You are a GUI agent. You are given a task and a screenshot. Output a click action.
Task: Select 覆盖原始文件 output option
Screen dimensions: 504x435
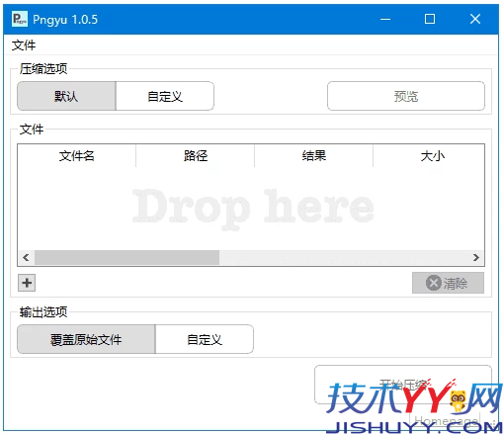click(86, 339)
